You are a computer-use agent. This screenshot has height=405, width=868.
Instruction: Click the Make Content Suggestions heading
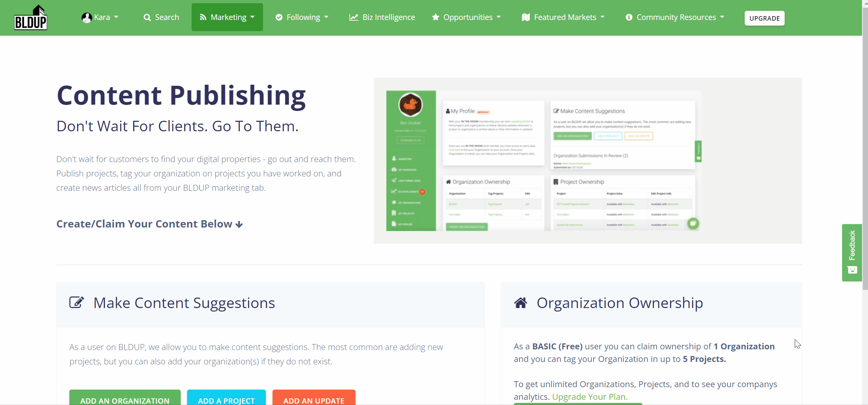pos(184,303)
